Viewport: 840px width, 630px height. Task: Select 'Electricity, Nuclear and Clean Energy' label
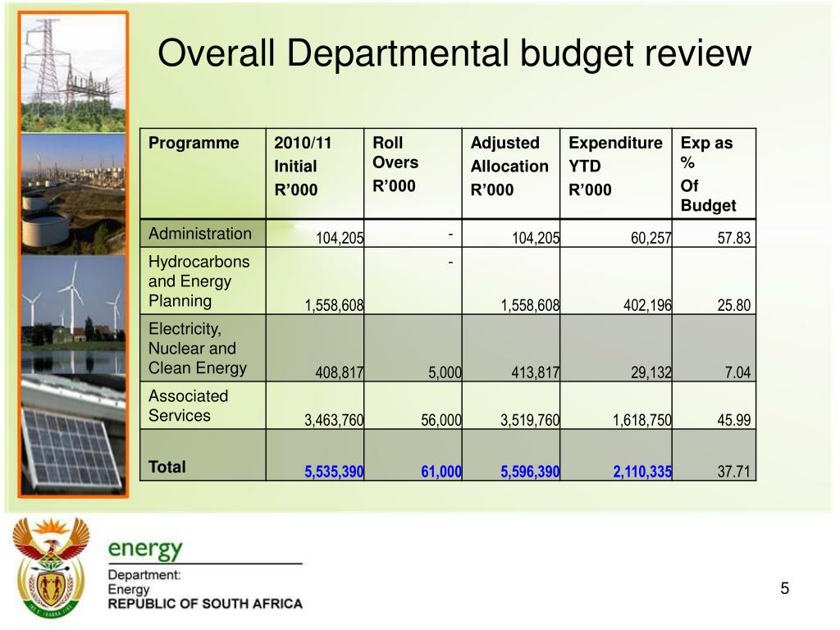coord(197,348)
